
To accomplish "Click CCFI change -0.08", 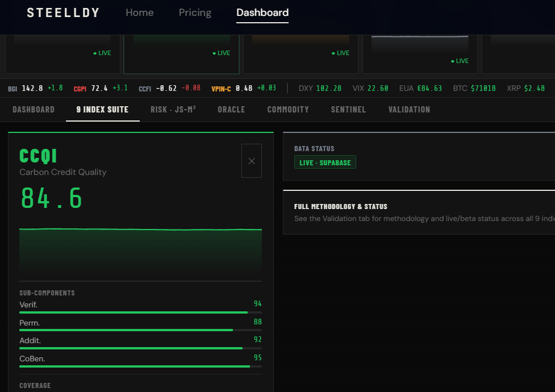I will click(x=191, y=88).
